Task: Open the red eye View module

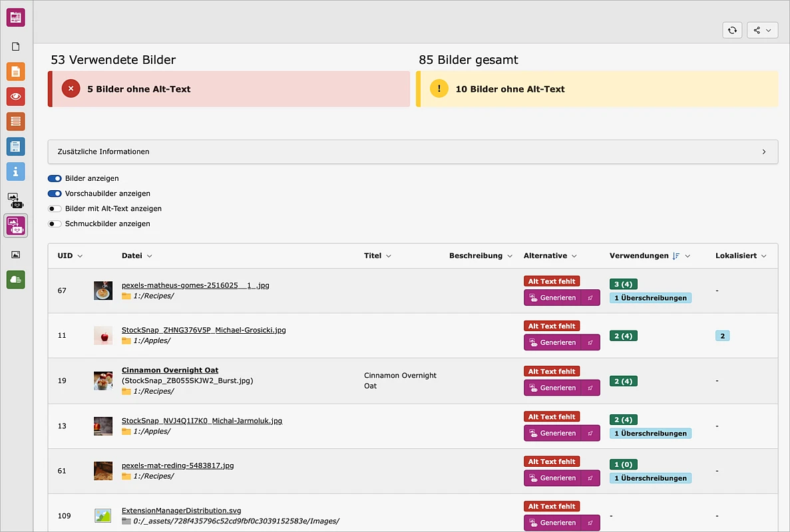Action: point(16,96)
